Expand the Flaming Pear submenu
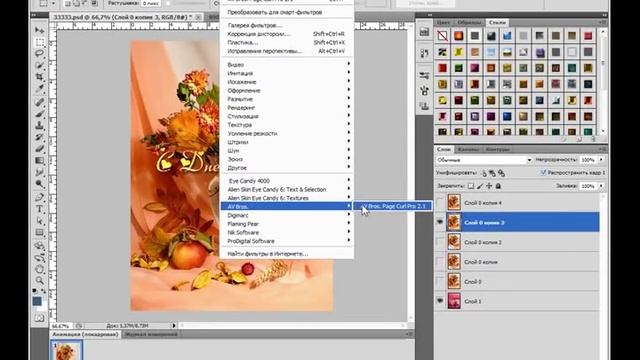 pyautogui.click(x=287, y=224)
